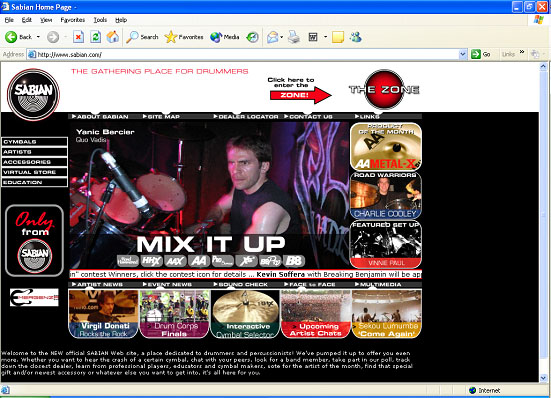Open the Messenger toolbar icon
This screenshot has width=551, height=398.
(356, 37)
